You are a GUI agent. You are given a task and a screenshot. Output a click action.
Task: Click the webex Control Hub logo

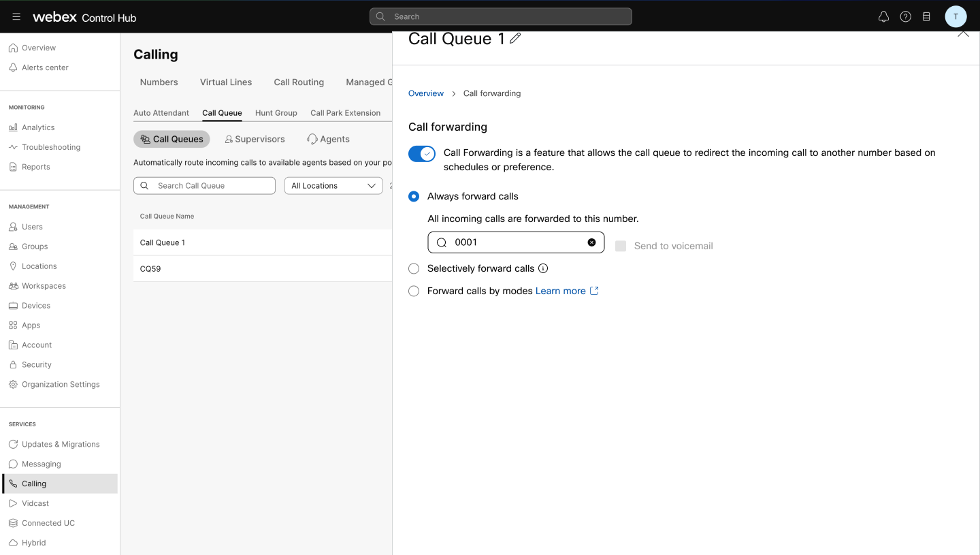pos(84,17)
